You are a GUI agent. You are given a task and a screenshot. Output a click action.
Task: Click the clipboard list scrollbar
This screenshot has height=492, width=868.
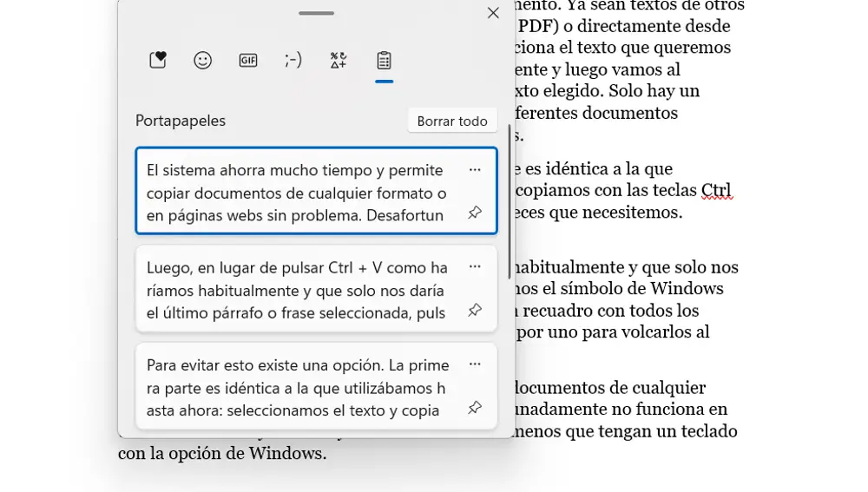pyautogui.click(x=509, y=202)
